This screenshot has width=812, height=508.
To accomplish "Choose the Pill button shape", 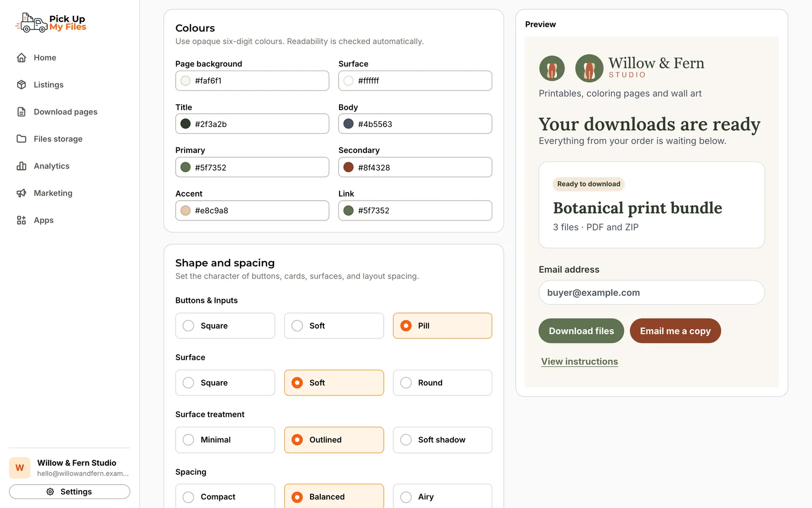I will pyautogui.click(x=443, y=326).
